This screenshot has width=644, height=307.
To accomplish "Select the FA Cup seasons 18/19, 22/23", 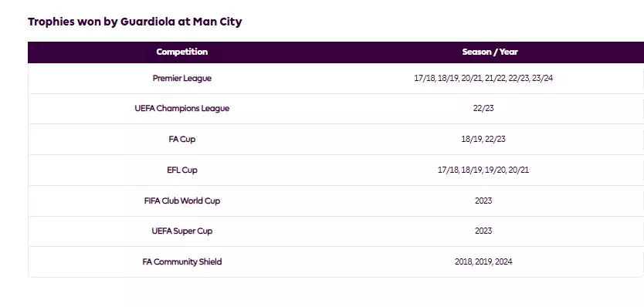I will (483, 139).
